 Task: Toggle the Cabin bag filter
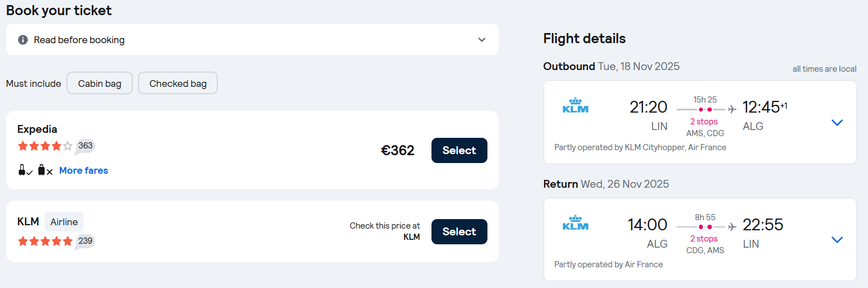(100, 83)
